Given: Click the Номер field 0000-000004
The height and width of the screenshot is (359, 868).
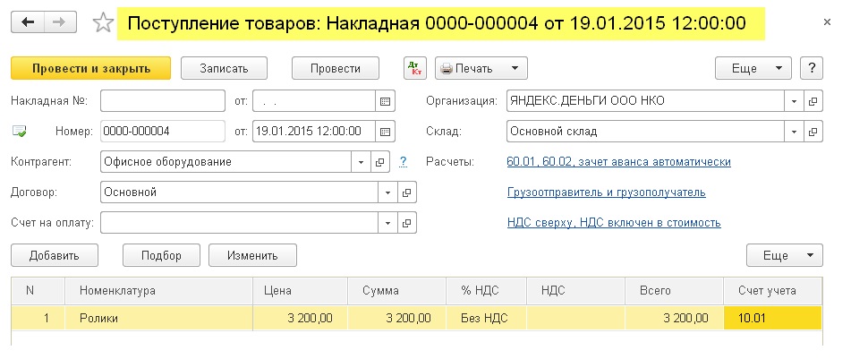Looking at the screenshot, I should click(x=163, y=132).
